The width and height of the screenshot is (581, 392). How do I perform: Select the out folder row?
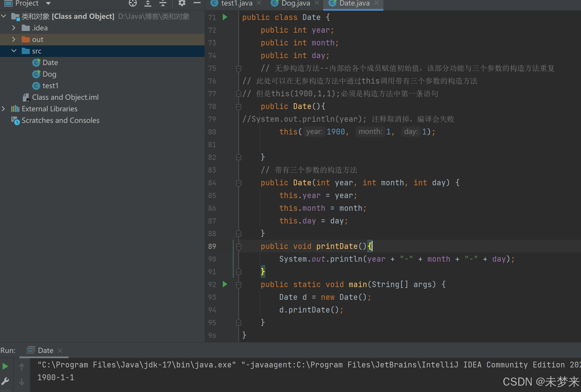pyautogui.click(x=102, y=39)
